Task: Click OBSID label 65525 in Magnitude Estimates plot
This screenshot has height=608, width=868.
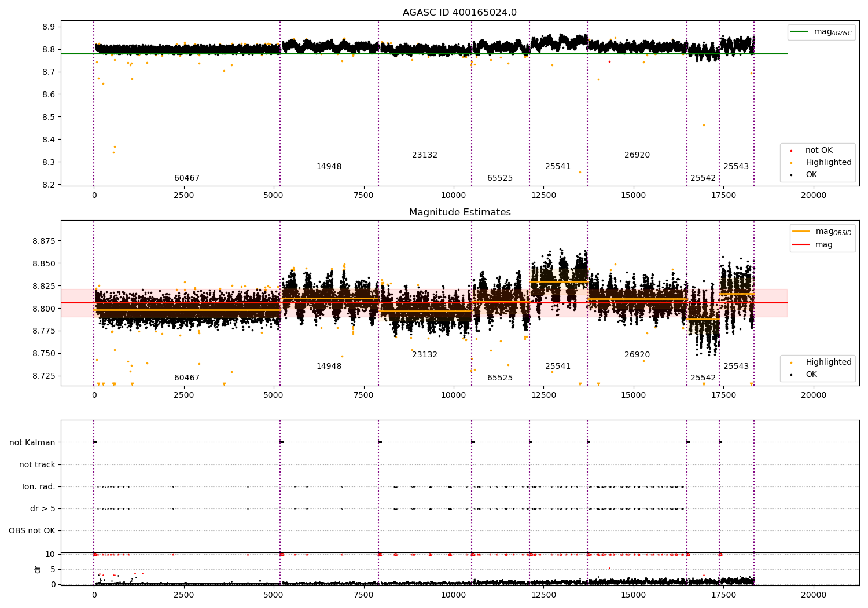Action: click(500, 378)
